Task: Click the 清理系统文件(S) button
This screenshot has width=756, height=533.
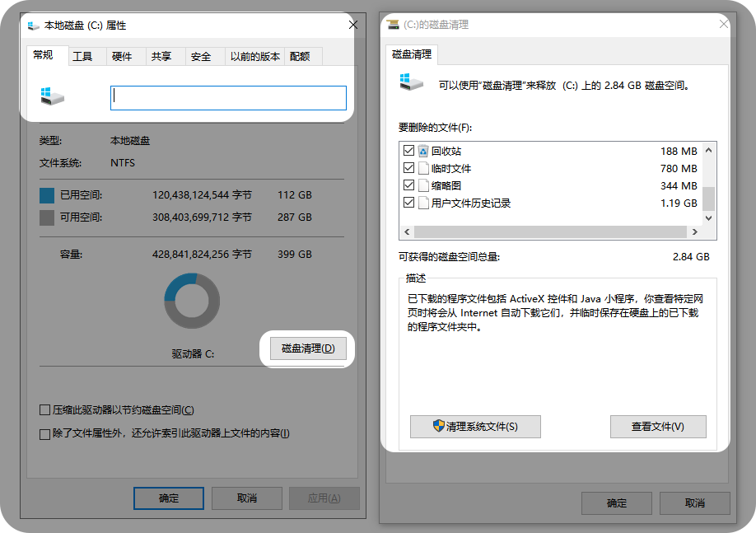Action: [x=475, y=427]
